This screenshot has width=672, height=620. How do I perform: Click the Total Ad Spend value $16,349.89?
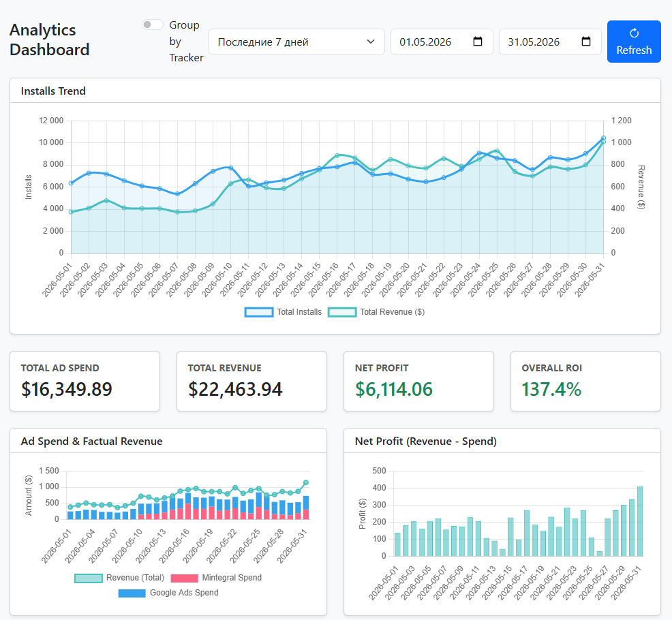(x=66, y=389)
